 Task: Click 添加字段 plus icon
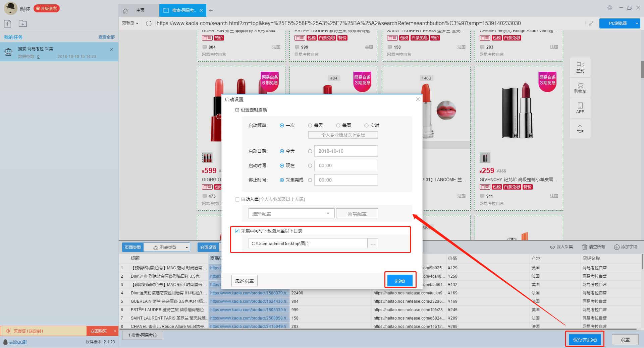[x=616, y=247]
